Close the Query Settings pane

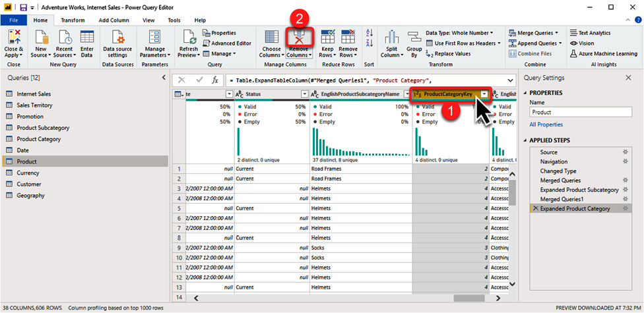point(628,78)
